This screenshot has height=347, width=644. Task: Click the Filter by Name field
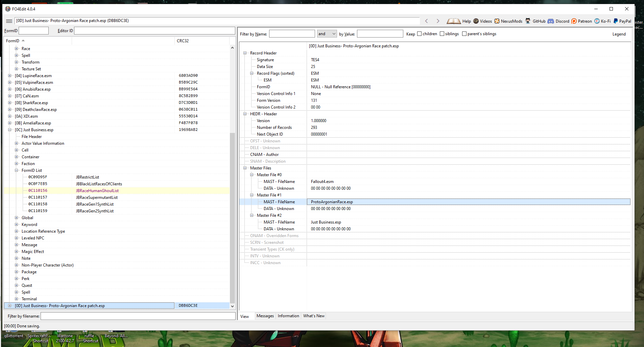tap(292, 34)
